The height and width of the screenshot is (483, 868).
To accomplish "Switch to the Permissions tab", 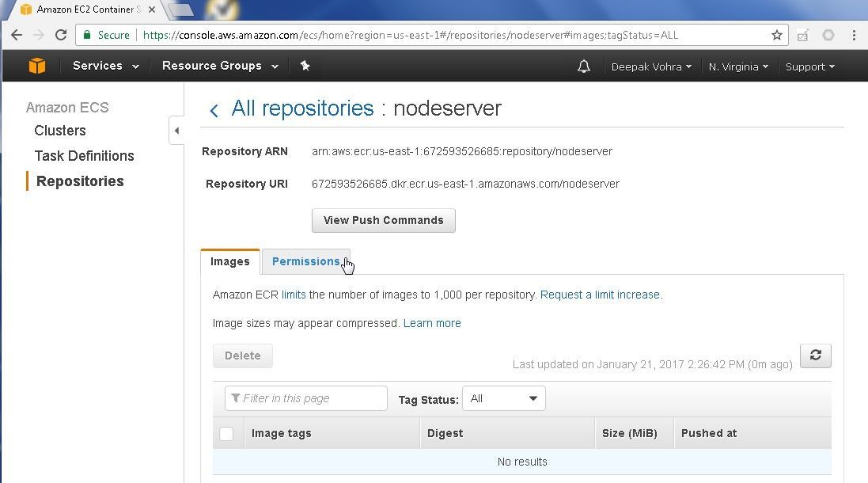I will 305,261.
